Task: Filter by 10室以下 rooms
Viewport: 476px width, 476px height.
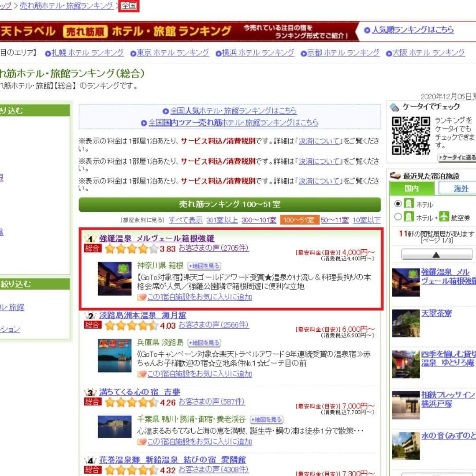Action: [366, 220]
